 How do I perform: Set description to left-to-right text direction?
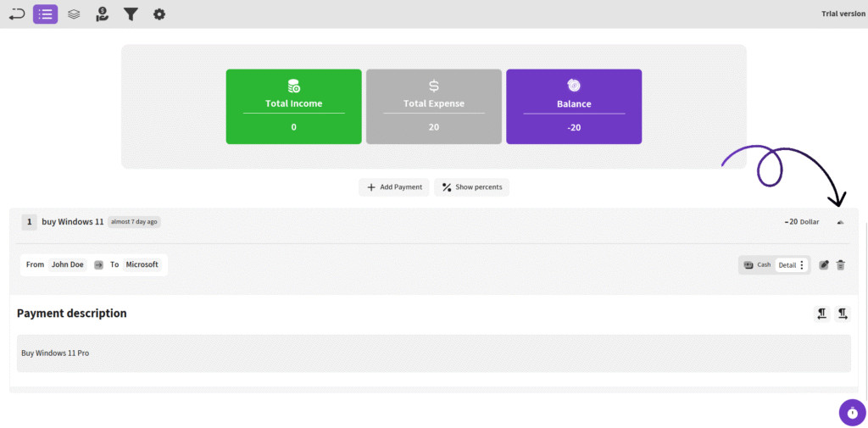pyautogui.click(x=843, y=314)
